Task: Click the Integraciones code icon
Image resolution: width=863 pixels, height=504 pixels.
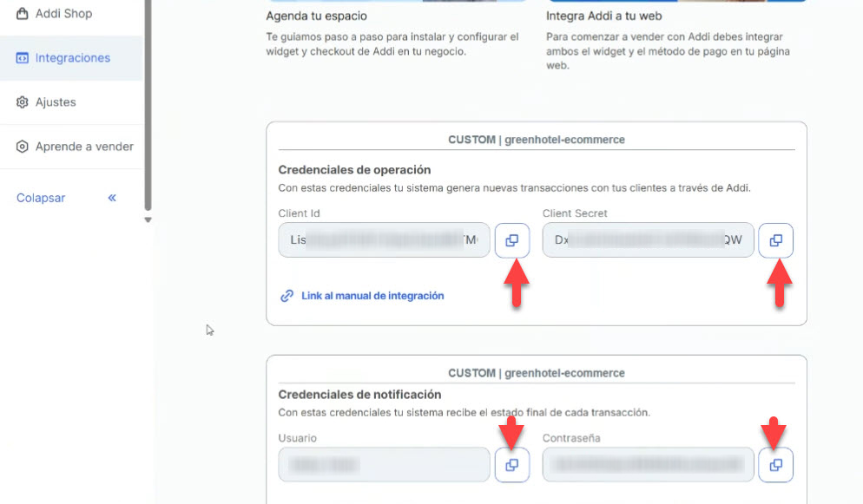Action: tap(22, 58)
